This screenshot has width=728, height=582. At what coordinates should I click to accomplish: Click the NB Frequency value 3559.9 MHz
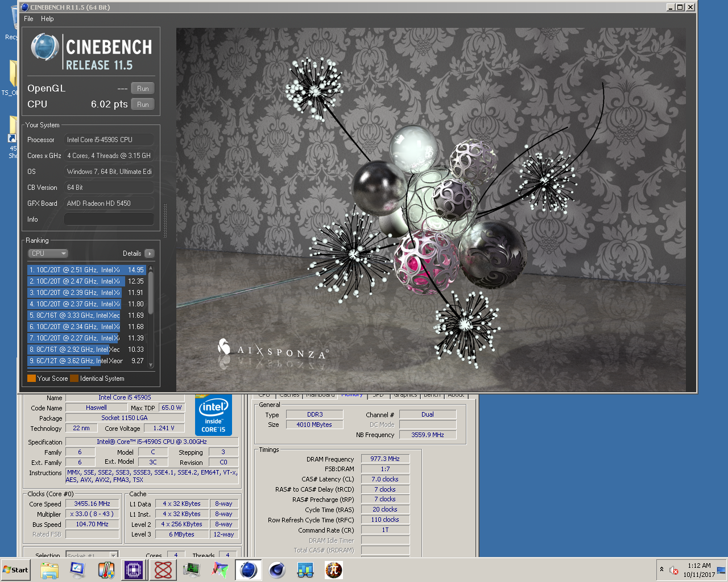tap(428, 435)
